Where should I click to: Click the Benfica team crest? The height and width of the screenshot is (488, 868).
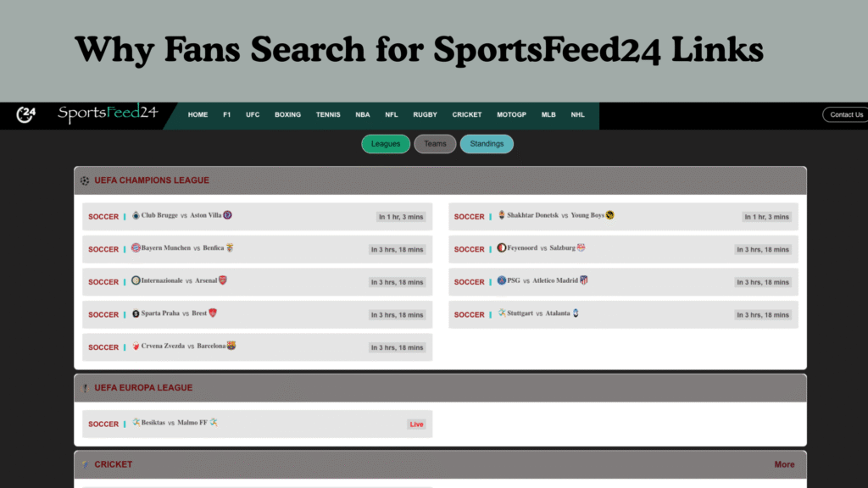[230, 248]
